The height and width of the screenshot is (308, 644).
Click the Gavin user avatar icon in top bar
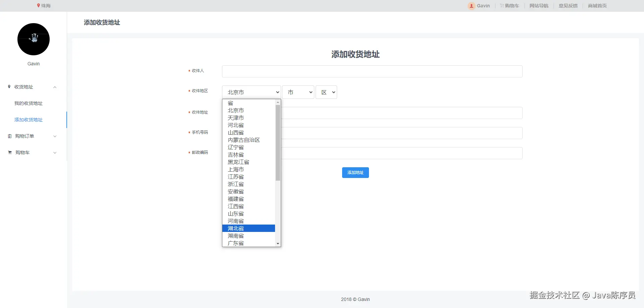472,6
